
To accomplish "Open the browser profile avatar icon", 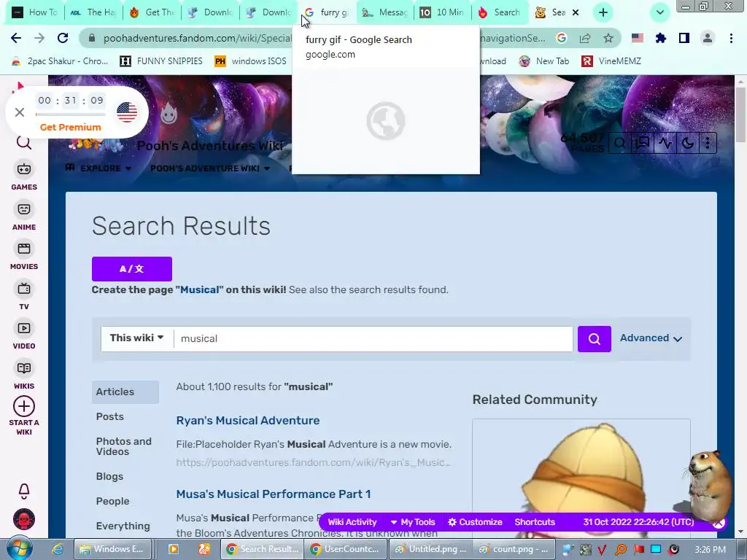I will [708, 38].
